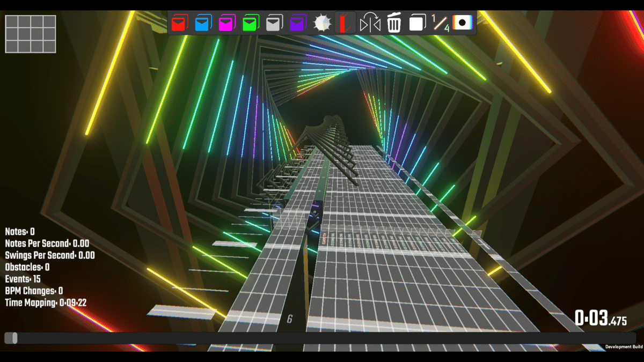This screenshot has width=644, height=362.
Task: Select the red note block tool
Action: click(180, 23)
